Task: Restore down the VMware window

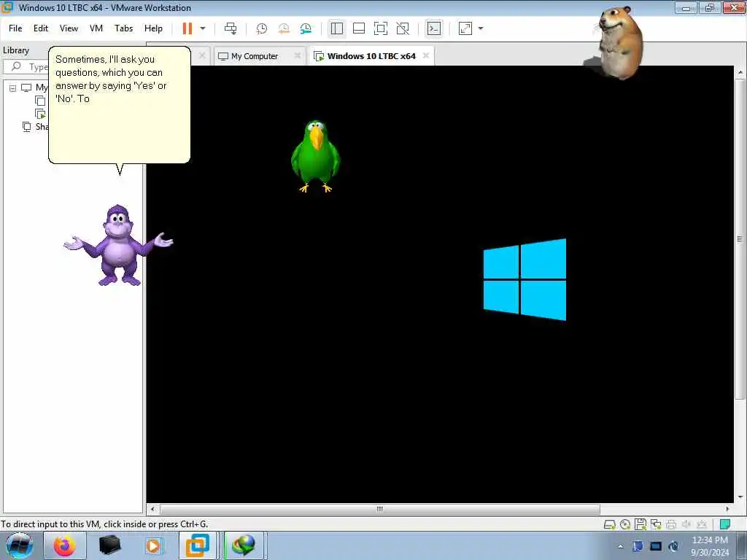Action: pyautogui.click(x=710, y=7)
